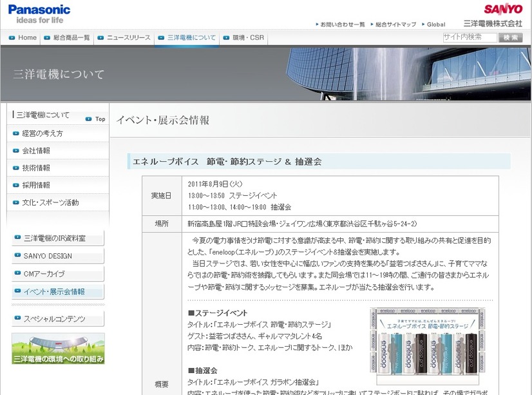Click the eneloop stage event image
Viewport: 532px width, 395px height.
click(428, 346)
